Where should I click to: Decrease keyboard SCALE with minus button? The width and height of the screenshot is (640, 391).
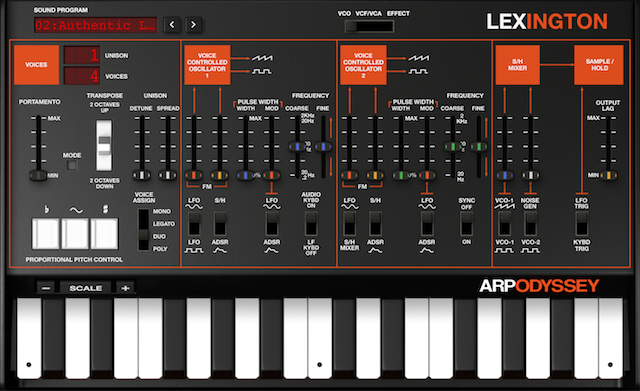pos(46,288)
